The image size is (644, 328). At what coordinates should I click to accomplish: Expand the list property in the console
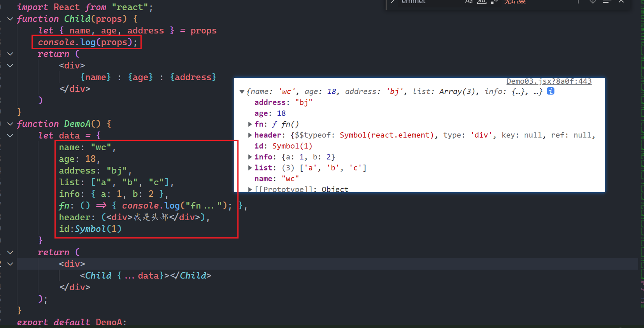pyautogui.click(x=250, y=168)
